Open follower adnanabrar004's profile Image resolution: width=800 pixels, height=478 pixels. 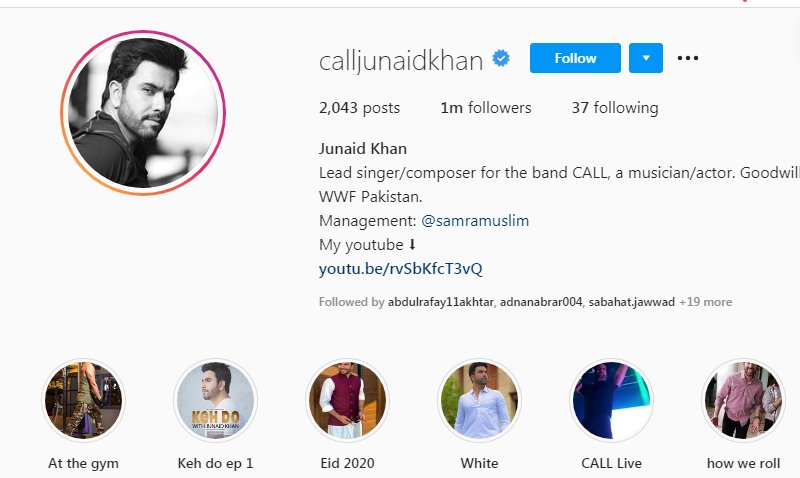[541, 302]
